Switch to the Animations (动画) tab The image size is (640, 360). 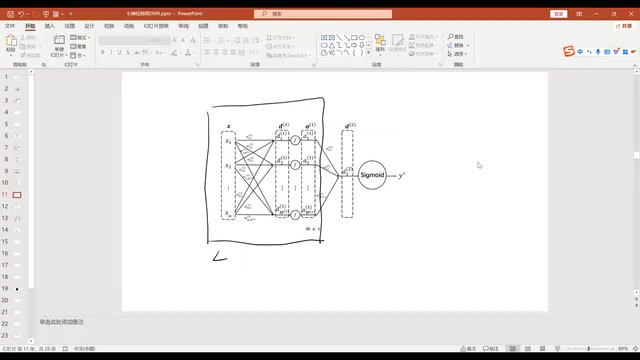tap(129, 26)
